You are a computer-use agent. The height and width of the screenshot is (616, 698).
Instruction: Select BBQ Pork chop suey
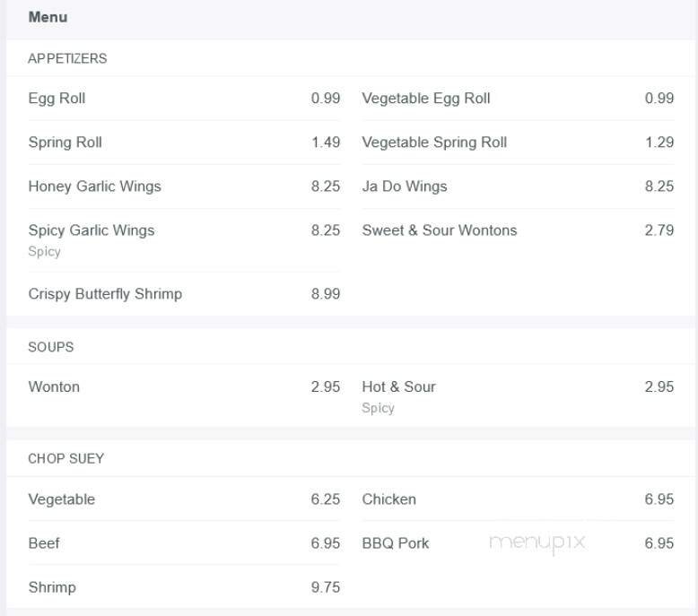(396, 543)
